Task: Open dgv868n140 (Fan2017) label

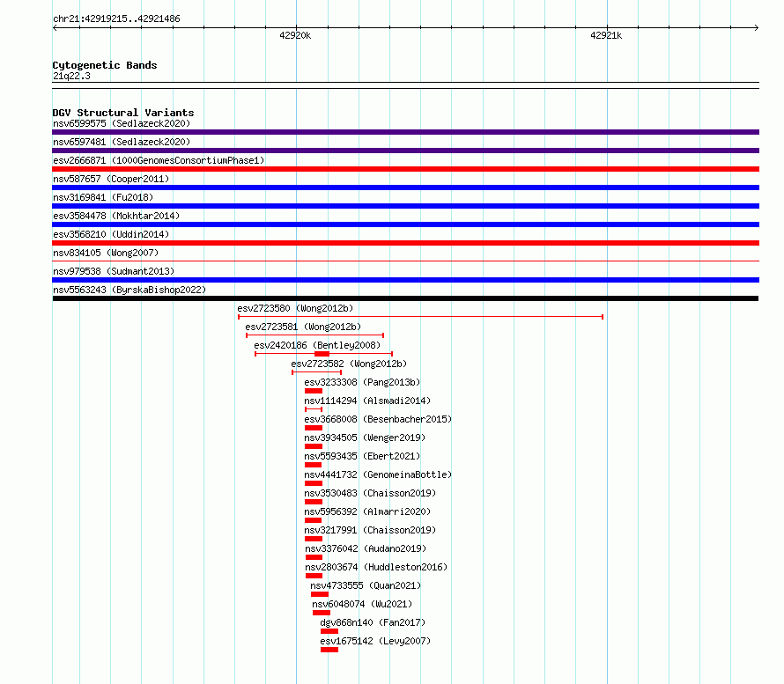Action: pos(373,622)
